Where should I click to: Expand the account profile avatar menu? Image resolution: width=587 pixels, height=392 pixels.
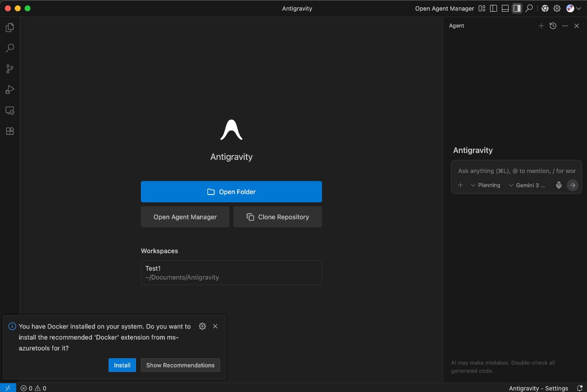click(x=573, y=8)
